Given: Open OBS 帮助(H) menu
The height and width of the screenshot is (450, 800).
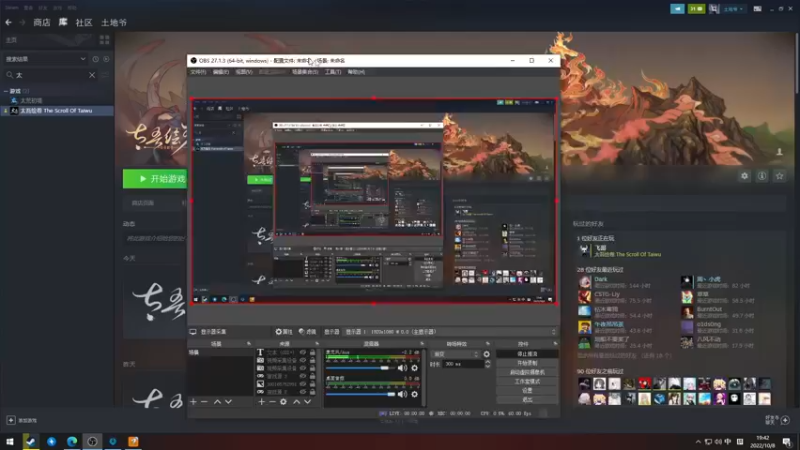Looking at the screenshot, I should click(356, 72).
